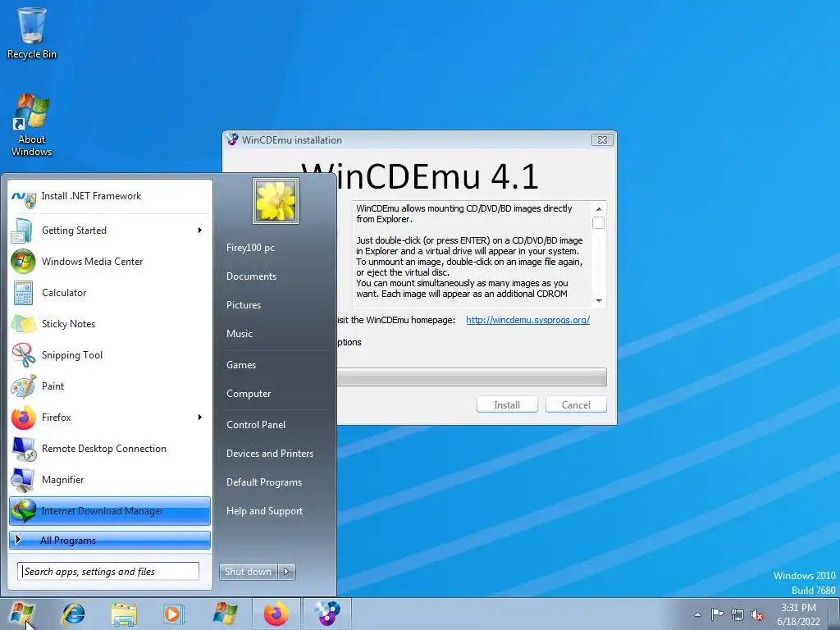Click the taskbar clock and date
This screenshot has height=630, width=840.
click(798, 614)
